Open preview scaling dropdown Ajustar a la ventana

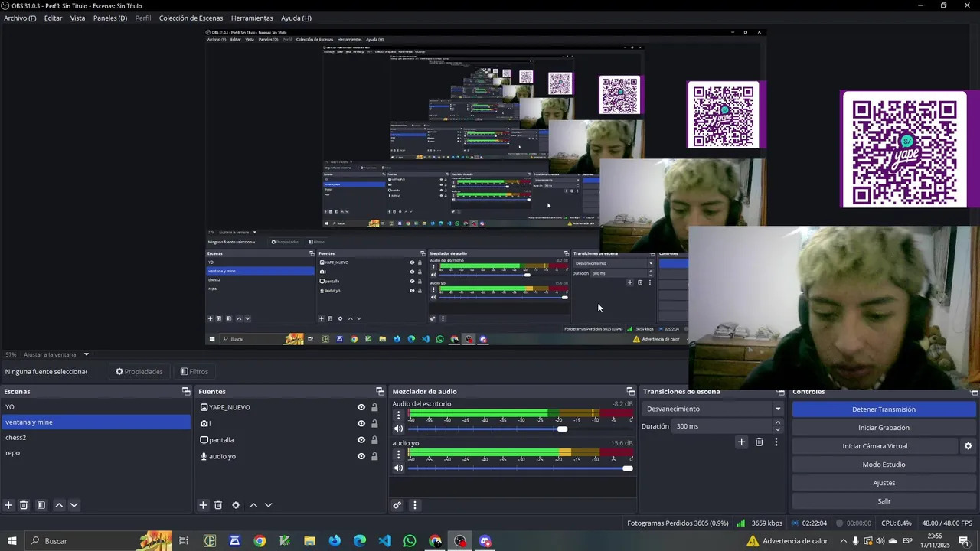(57, 354)
